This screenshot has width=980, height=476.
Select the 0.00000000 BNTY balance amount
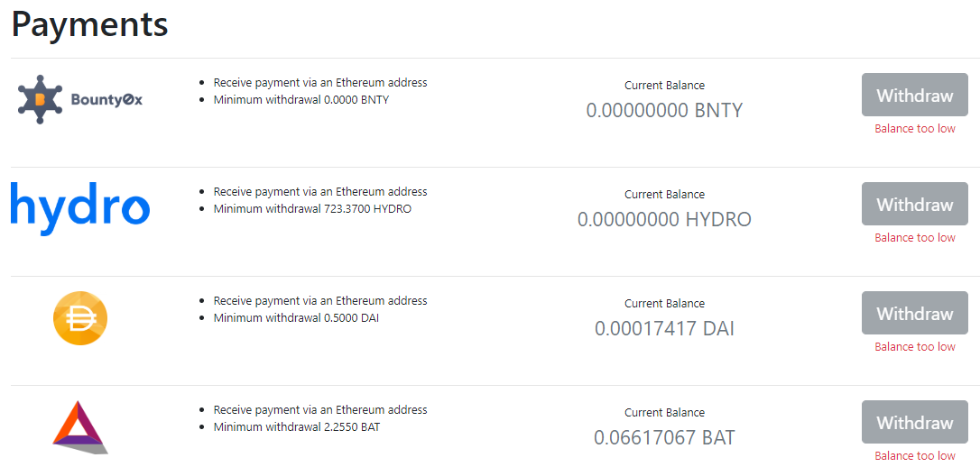pos(664,111)
